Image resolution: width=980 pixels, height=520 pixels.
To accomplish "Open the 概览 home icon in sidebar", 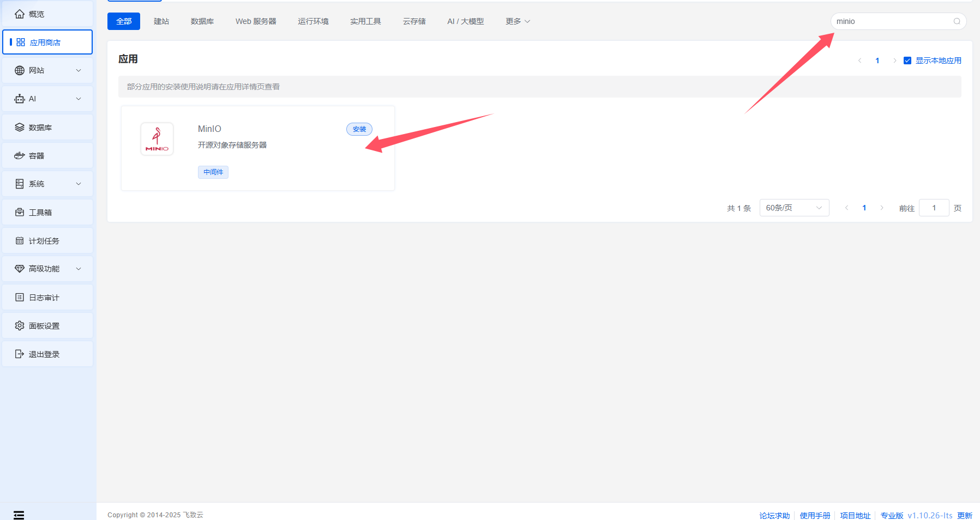I will tap(20, 14).
